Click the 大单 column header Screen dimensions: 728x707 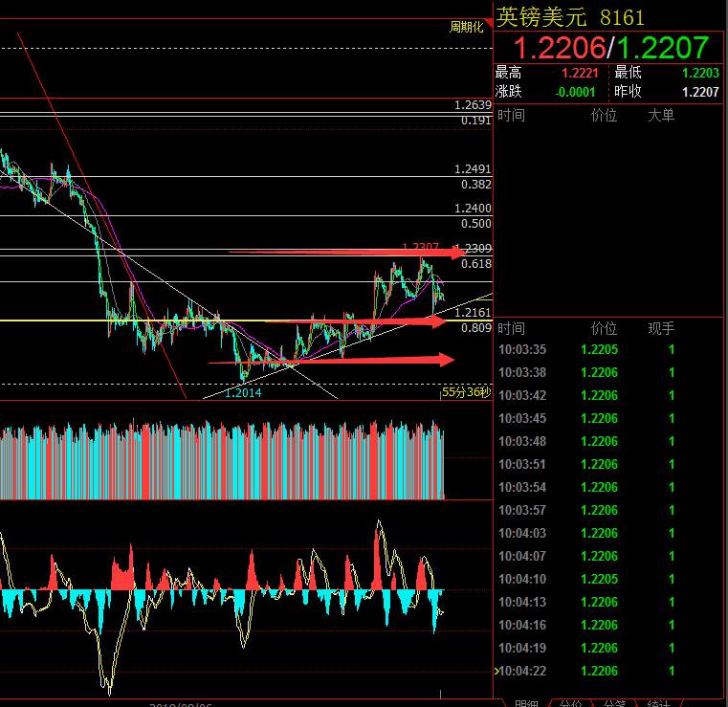[x=661, y=115]
